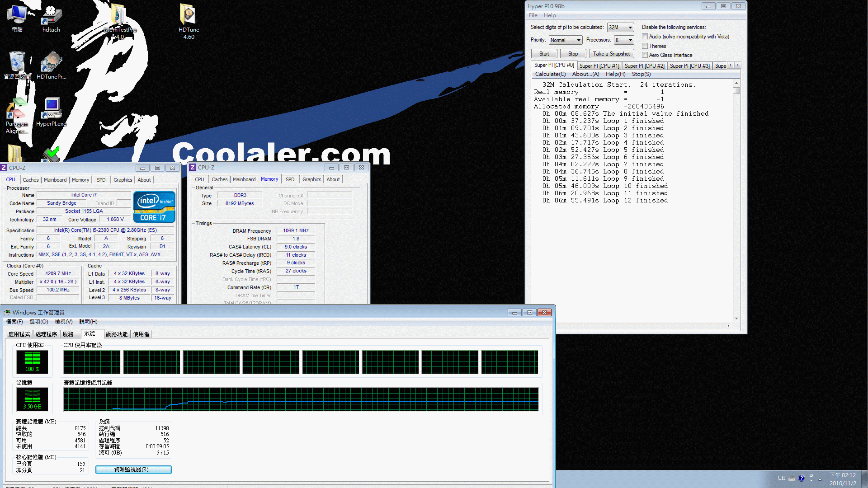Open the Help menu in Hyper PI

[x=550, y=15]
